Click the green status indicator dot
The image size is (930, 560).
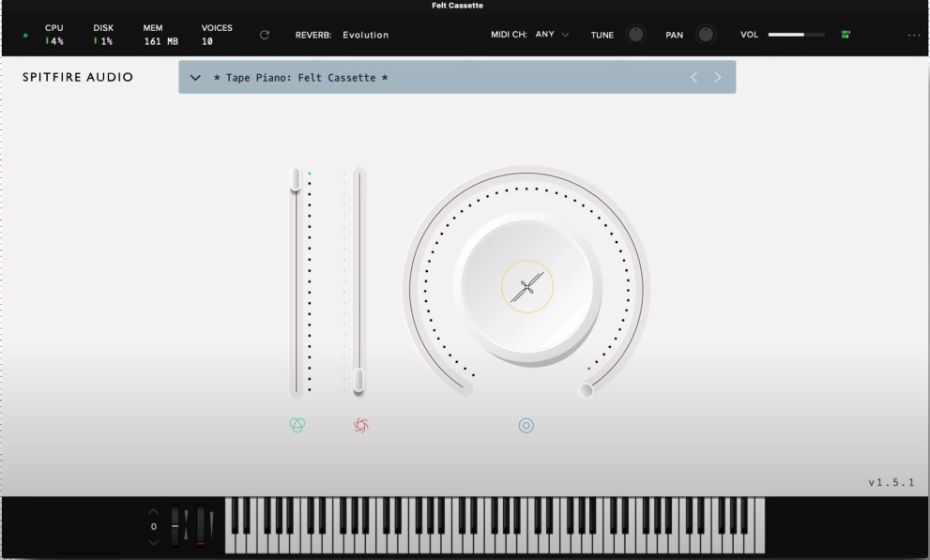pos(25,36)
